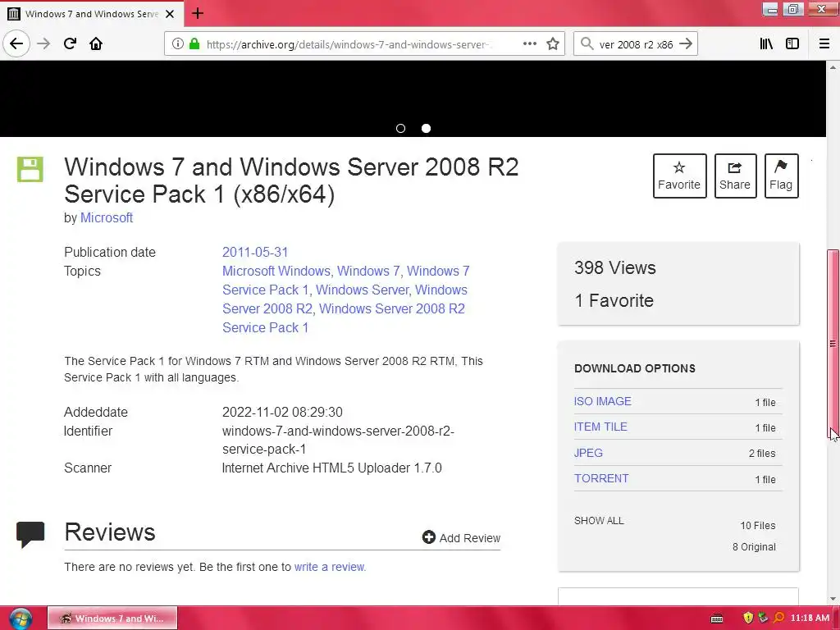The image size is (840, 630).
Task: Download the TORRENT file
Action: pyautogui.click(x=601, y=478)
